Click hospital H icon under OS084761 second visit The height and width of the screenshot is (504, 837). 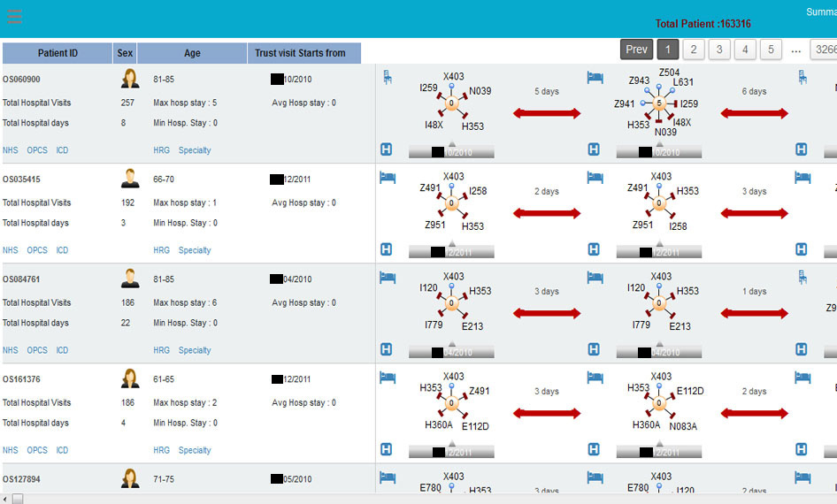pos(594,349)
